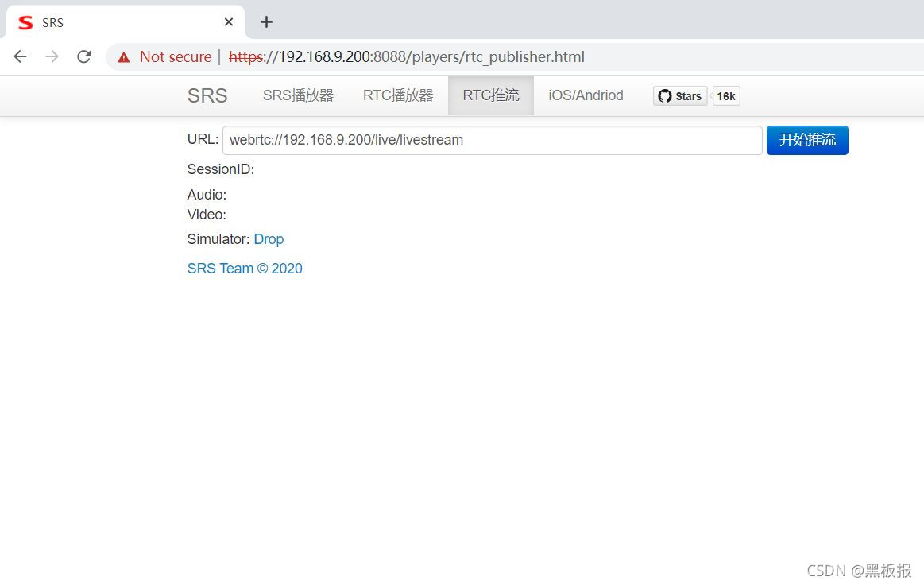Viewport: 924px width, 585px height.
Task: Click the Drop simulator link
Action: click(x=269, y=239)
